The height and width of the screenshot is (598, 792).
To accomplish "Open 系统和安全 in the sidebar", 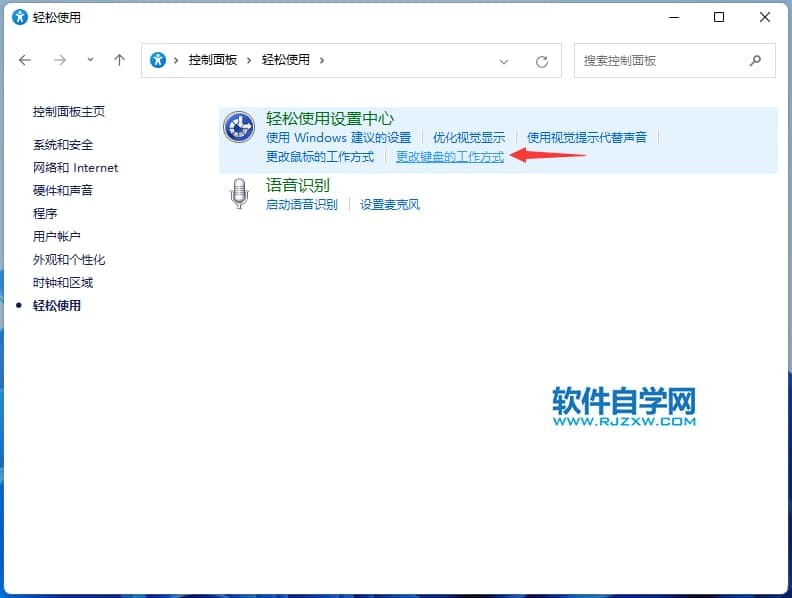I will pos(63,145).
